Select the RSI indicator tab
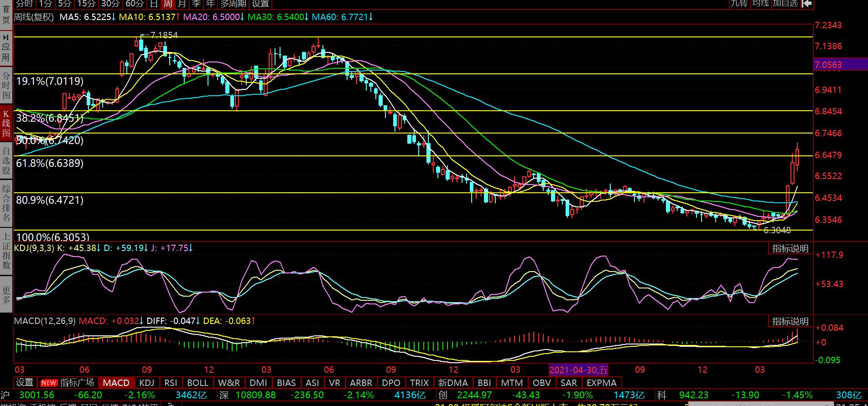868x406 pixels. point(171,383)
